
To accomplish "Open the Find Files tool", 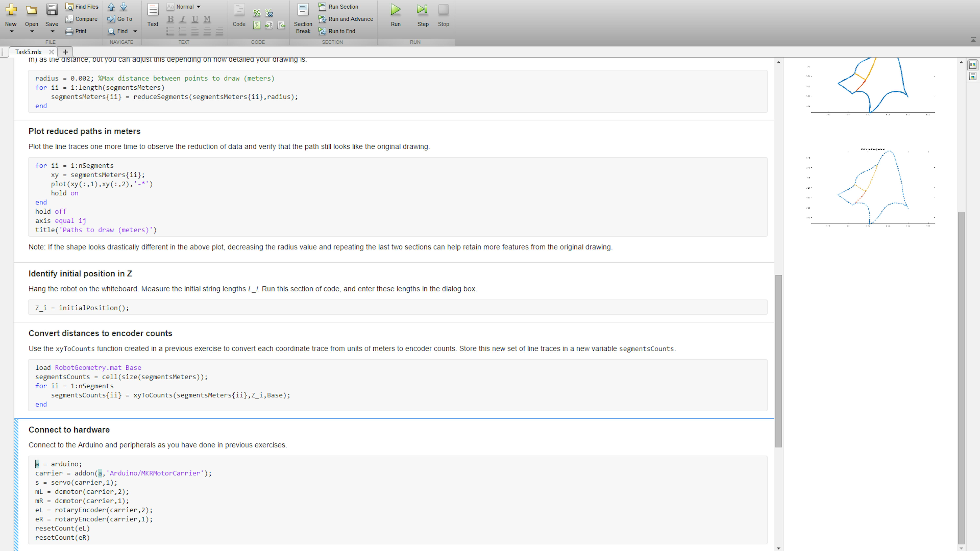I will pyautogui.click(x=82, y=7).
